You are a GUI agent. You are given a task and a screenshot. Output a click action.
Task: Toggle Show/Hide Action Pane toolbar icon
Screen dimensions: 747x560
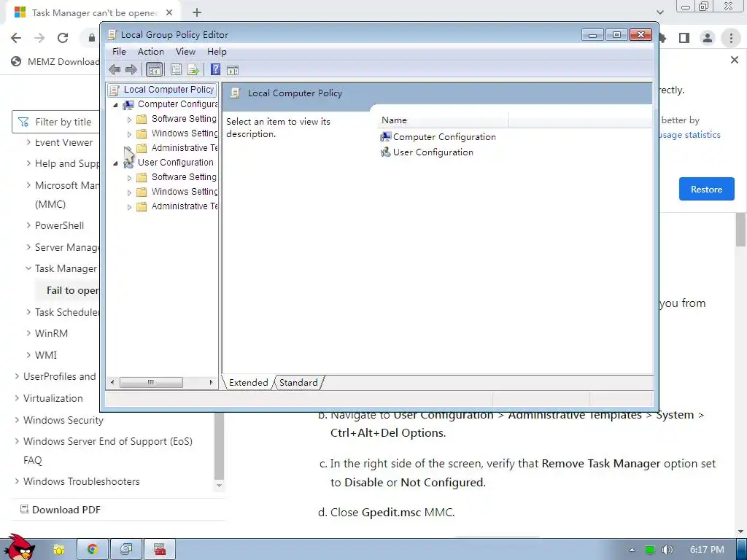click(233, 71)
